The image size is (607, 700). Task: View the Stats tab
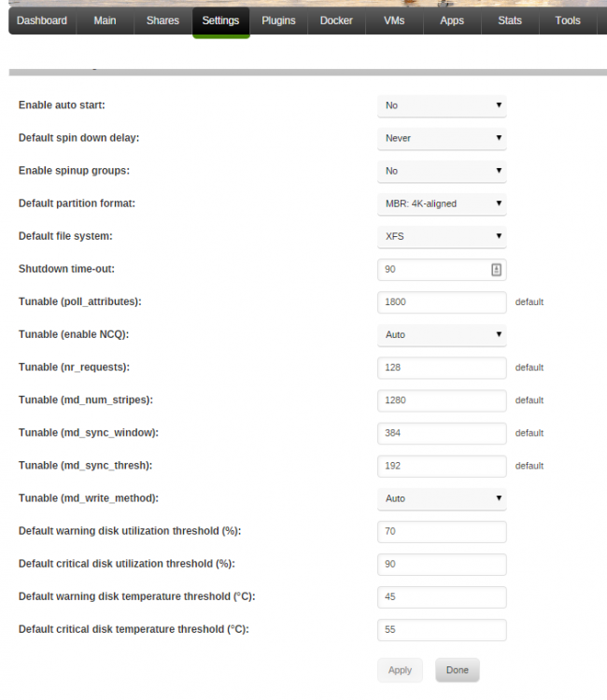[510, 21]
